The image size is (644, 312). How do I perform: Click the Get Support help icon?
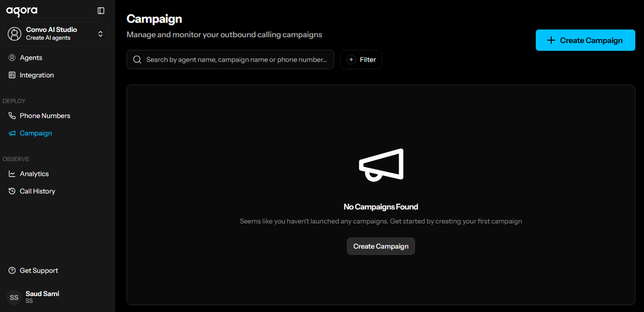point(12,270)
